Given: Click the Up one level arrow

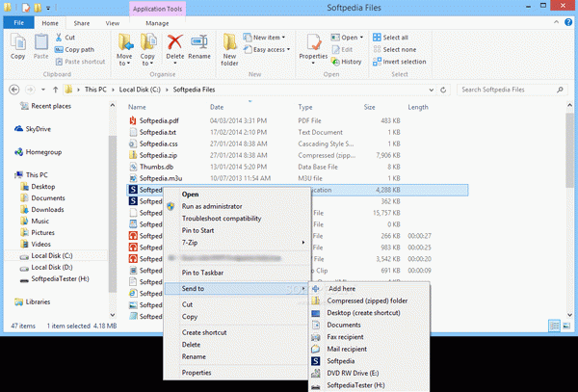Looking at the screenshot, I should [55, 90].
